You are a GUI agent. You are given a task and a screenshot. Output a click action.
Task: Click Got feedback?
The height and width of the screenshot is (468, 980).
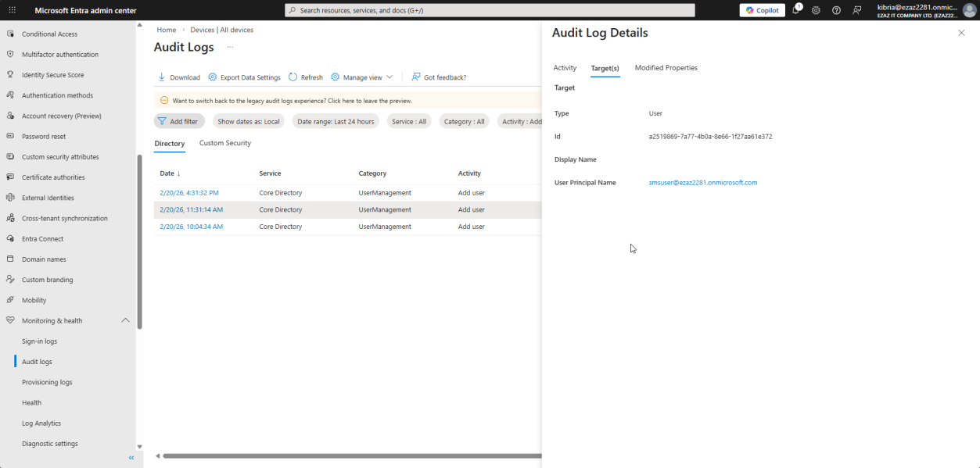(x=439, y=77)
